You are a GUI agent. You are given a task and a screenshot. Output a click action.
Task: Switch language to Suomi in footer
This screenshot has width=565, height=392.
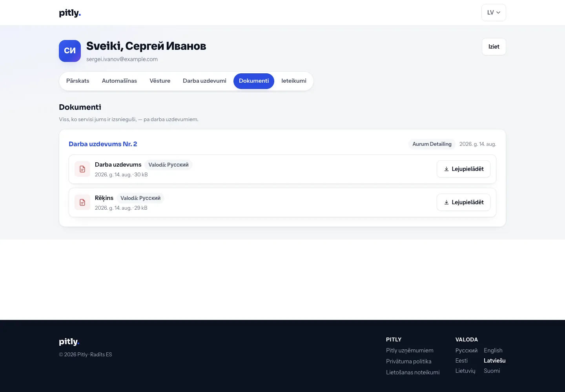point(492,371)
